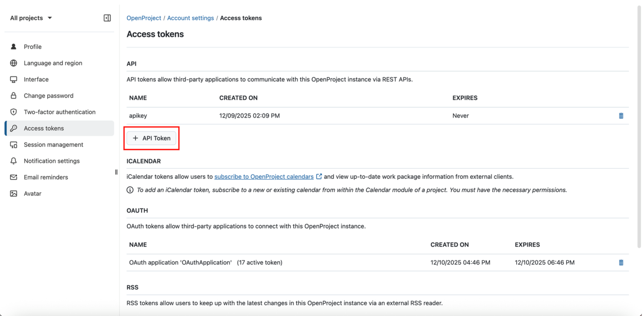Open the All projects dropdown
Viewport: 644px width, 316px height.
(31, 18)
